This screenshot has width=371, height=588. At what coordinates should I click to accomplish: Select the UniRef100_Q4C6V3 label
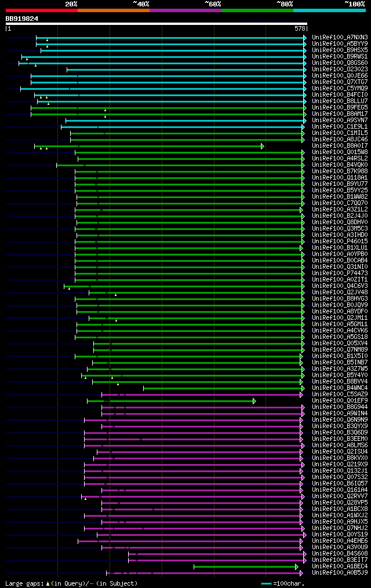click(x=340, y=286)
